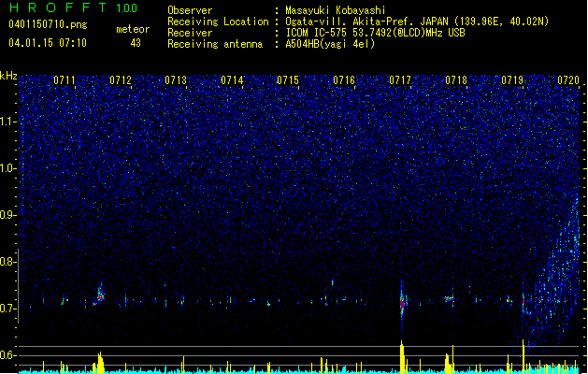Click the 0715 time marker
This screenshot has width=588, height=374.
288,80
